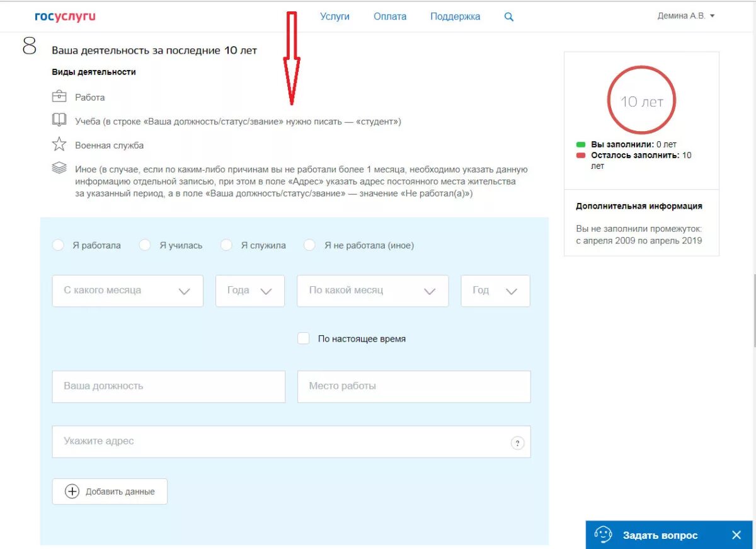Select the Я не работала (иное) option
This screenshot has width=756, height=549.
tap(309, 245)
